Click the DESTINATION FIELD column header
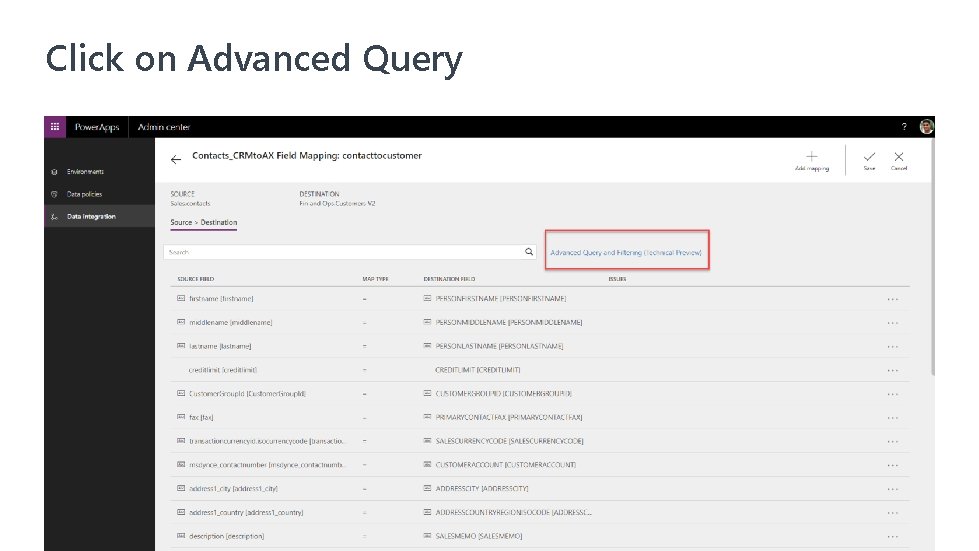Viewport: 979px width, 551px height. click(449, 279)
